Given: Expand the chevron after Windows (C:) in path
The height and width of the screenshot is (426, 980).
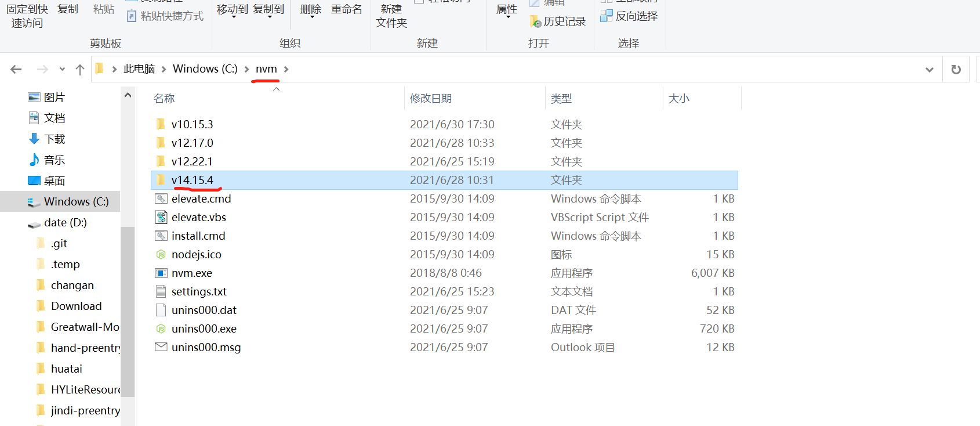Looking at the screenshot, I should (x=246, y=69).
